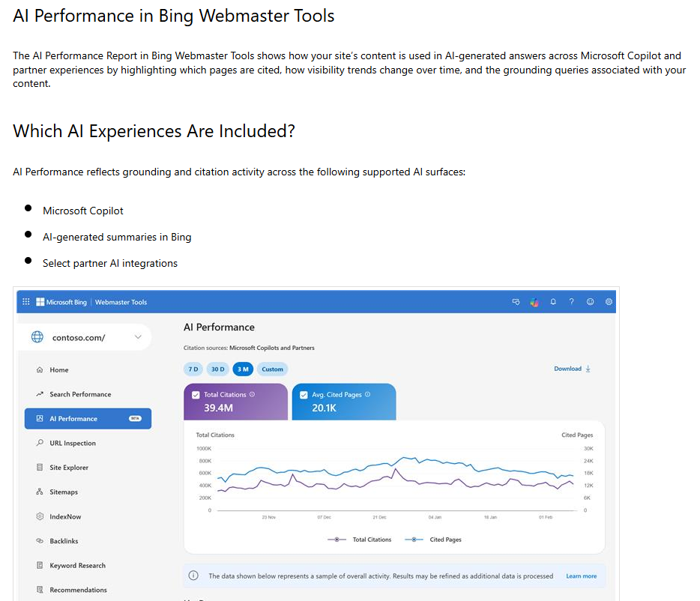This screenshot has height=601, width=700.
Task: Select the 30 D date range
Action: (218, 369)
